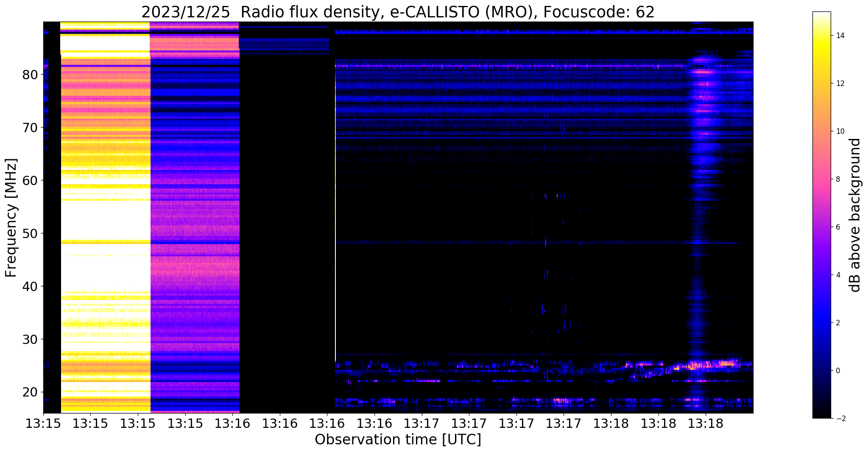Click the 10 value on the colorbar

click(x=840, y=131)
